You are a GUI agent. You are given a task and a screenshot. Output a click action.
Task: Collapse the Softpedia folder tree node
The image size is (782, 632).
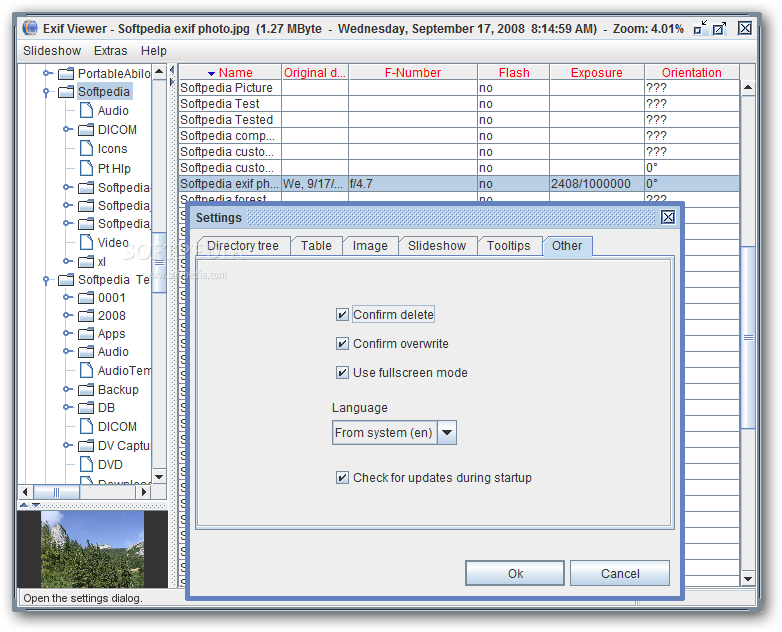[46, 92]
